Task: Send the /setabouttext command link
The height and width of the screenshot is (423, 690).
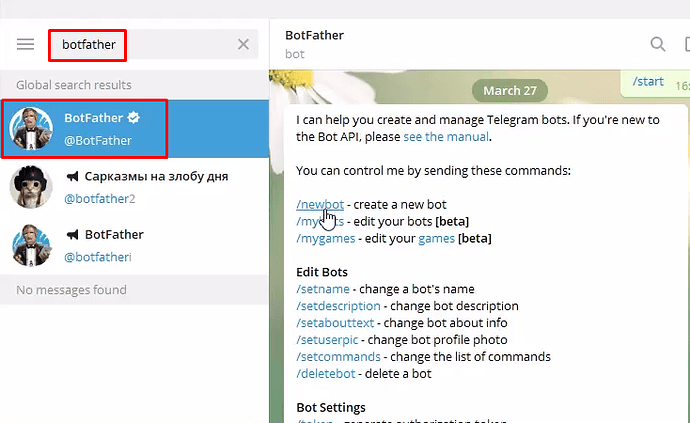Action: point(335,323)
